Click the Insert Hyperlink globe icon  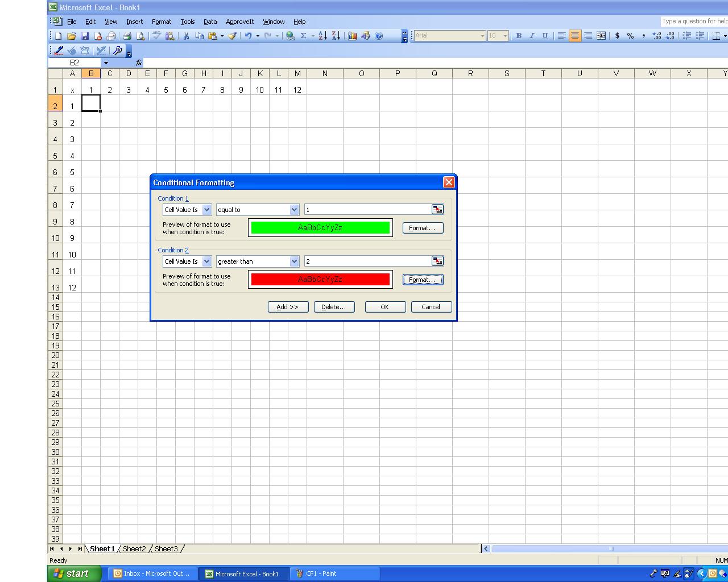[x=290, y=36]
